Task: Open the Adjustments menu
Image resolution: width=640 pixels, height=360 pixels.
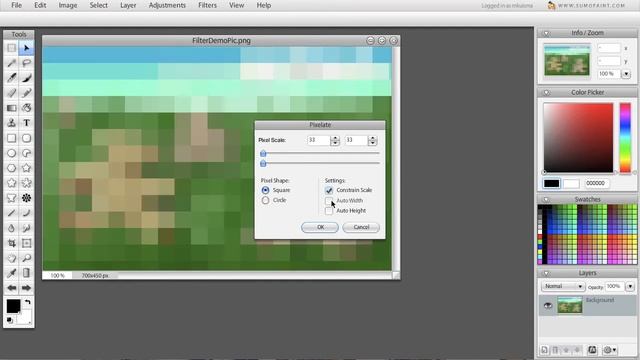Action: point(167,5)
